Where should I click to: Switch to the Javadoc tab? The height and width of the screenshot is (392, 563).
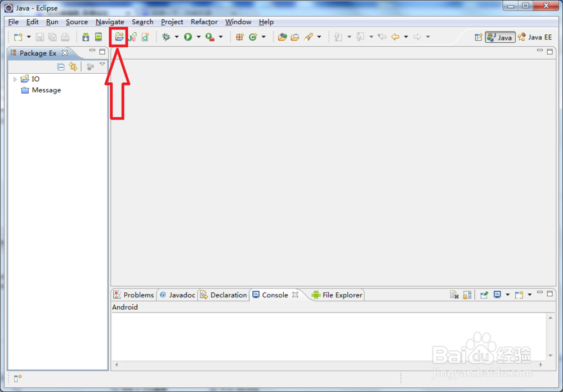click(177, 295)
